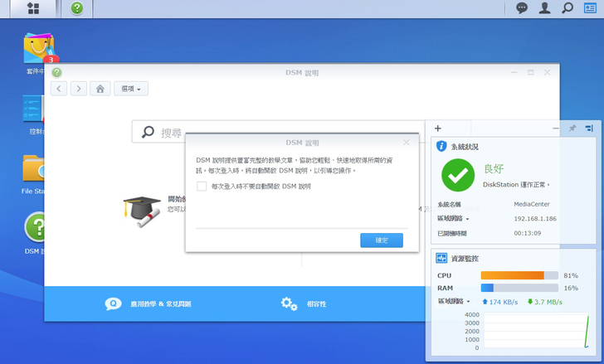Image resolution: width=604 pixels, height=364 pixels.
Task: Click the network traffic graph
Action: click(536, 331)
